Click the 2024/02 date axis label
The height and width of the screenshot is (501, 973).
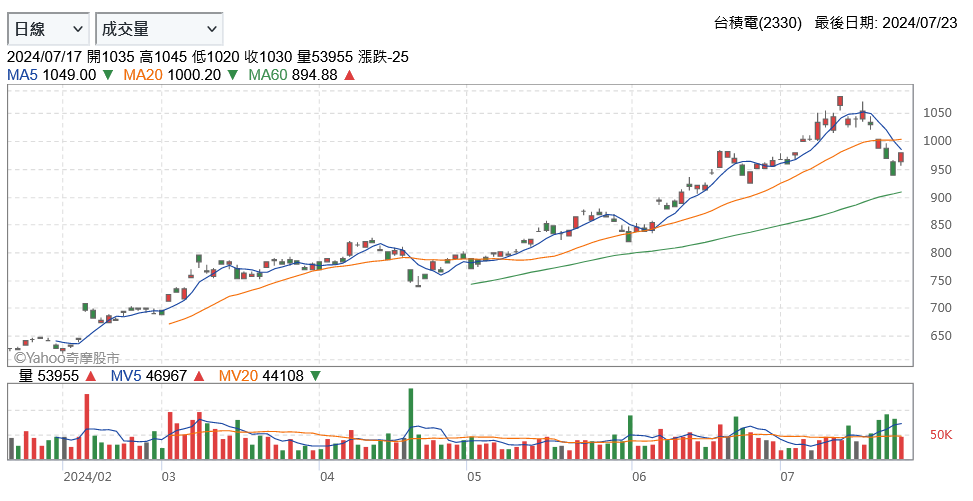[x=87, y=477]
